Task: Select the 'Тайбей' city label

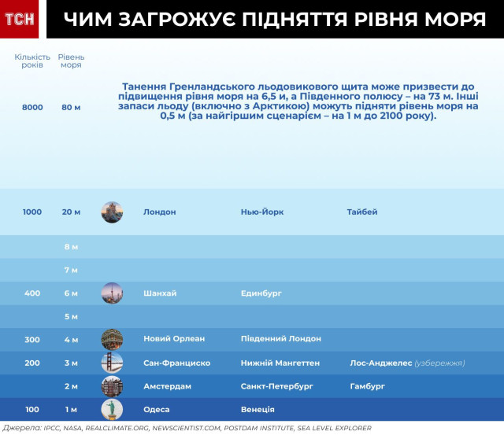Action: tap(362, 212)
